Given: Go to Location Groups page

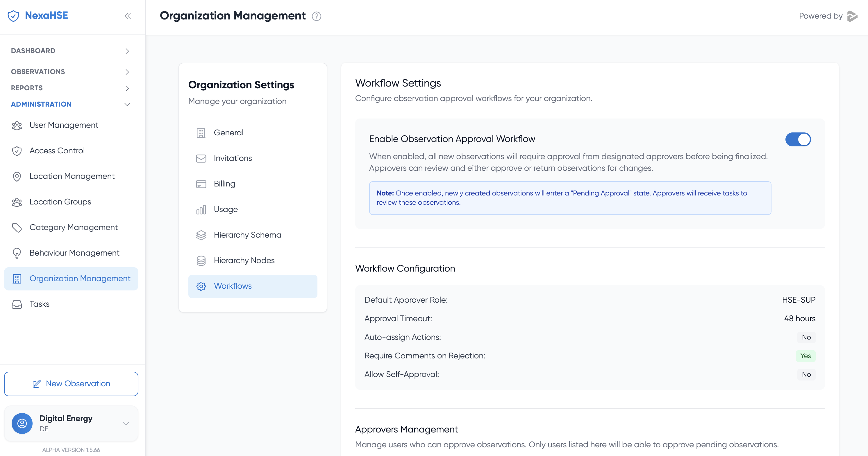Looking at the screenshot, I should click(x=71, y=202).
